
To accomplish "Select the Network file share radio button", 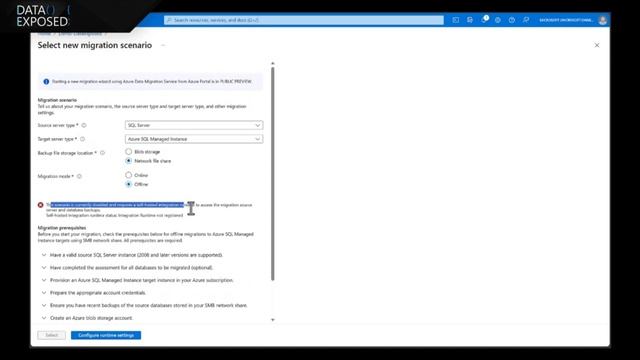I will (129, 161).
